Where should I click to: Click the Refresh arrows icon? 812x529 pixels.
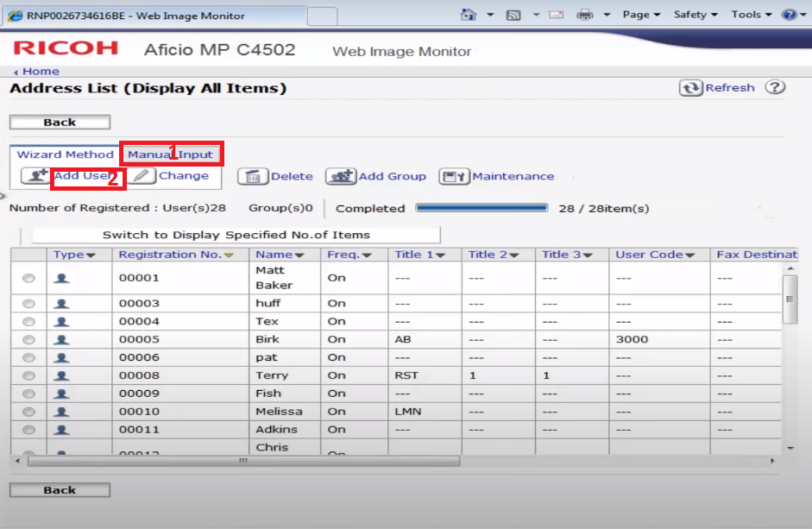691,87
